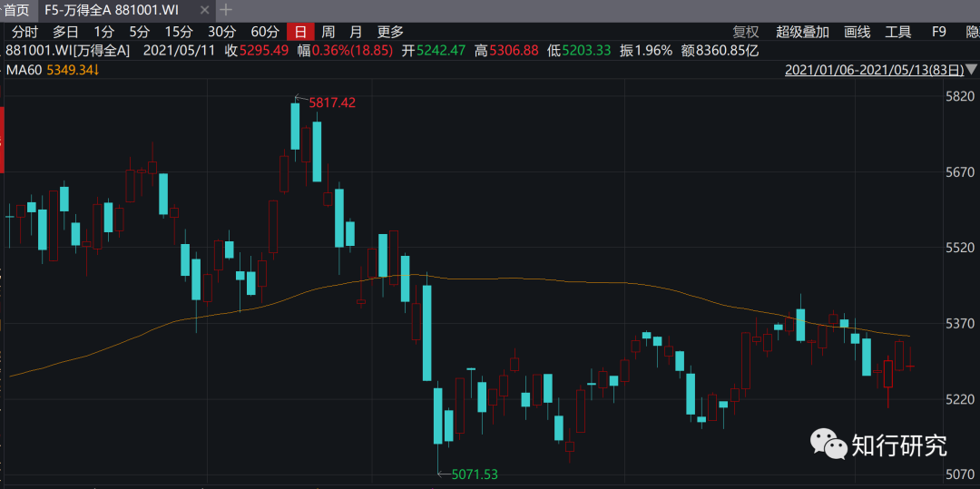Open the 画线 drawing tools
Screen dimensions: 980x489
[857, 32]
